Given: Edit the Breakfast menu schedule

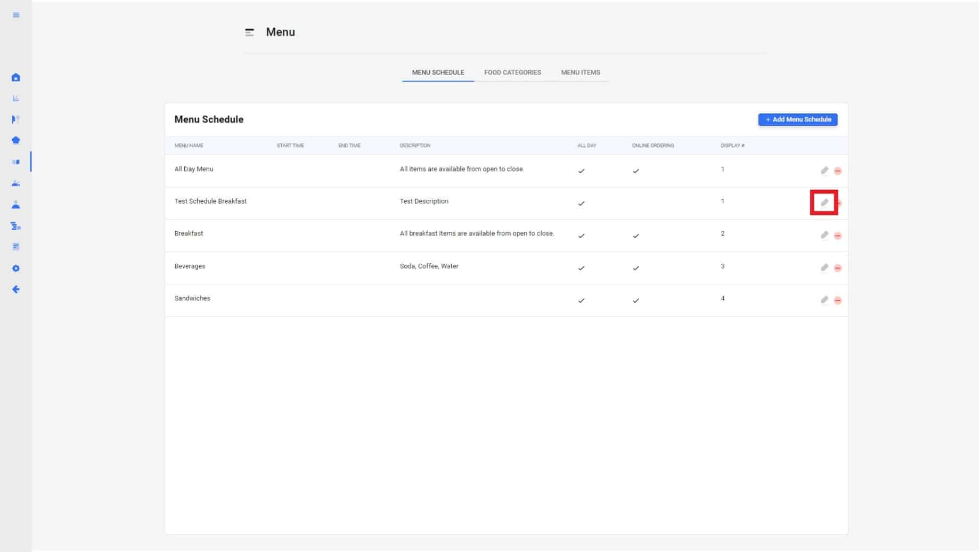Looking at the screenshot, I should point(824,235).
